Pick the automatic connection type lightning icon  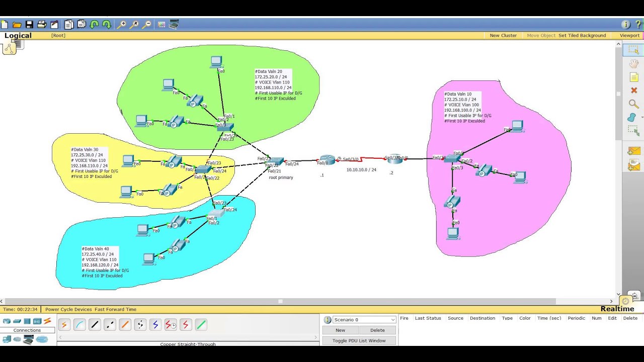pyautogui.click(x=64, y=325)
